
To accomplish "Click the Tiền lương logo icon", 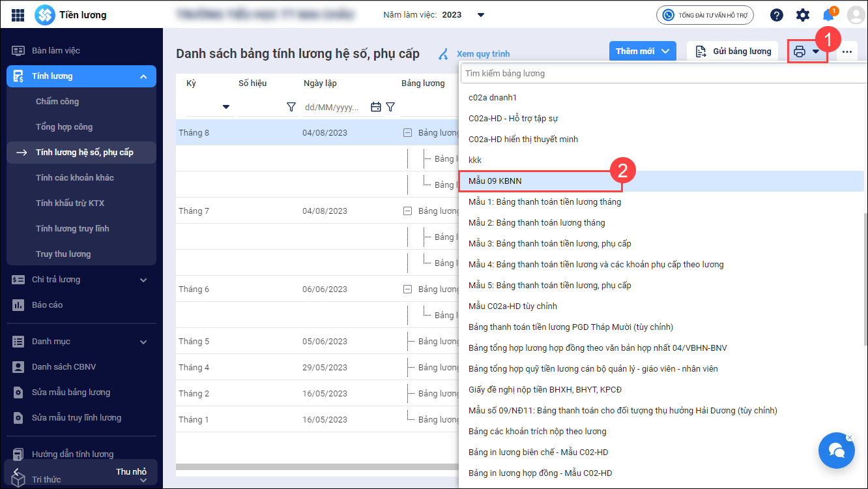I will click(44, 14).
